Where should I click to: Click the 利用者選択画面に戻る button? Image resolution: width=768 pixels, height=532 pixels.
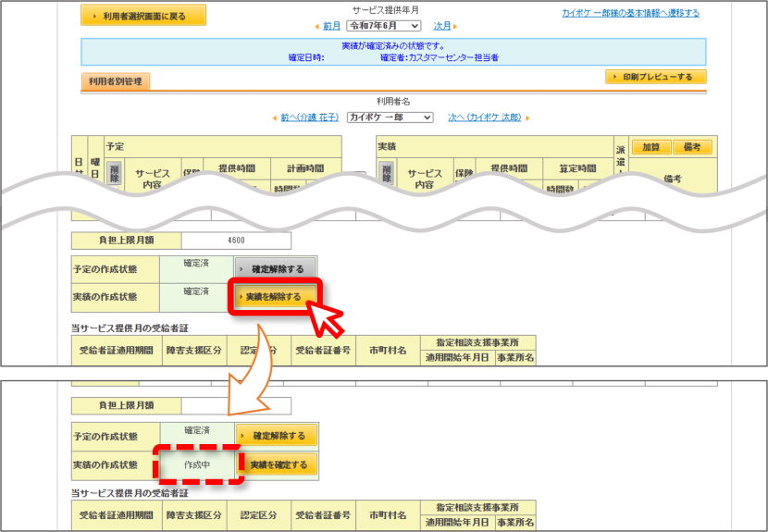[143, 16]
